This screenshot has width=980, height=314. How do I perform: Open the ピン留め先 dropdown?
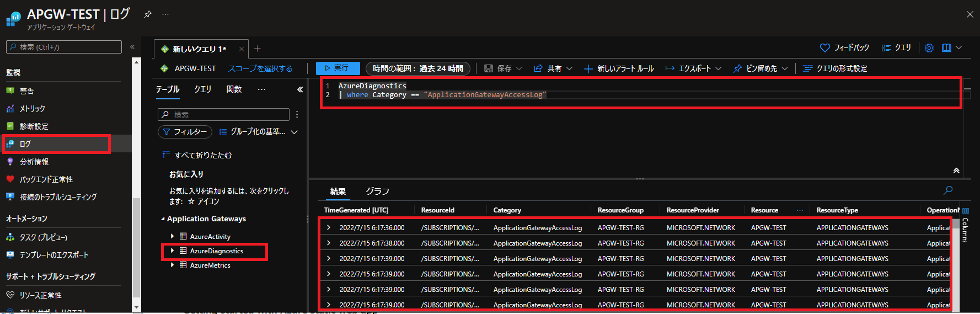coord(761,68)
